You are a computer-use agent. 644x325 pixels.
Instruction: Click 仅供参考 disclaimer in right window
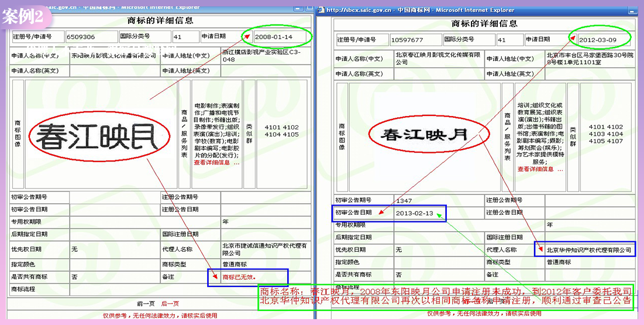click(x=484, y=313)
